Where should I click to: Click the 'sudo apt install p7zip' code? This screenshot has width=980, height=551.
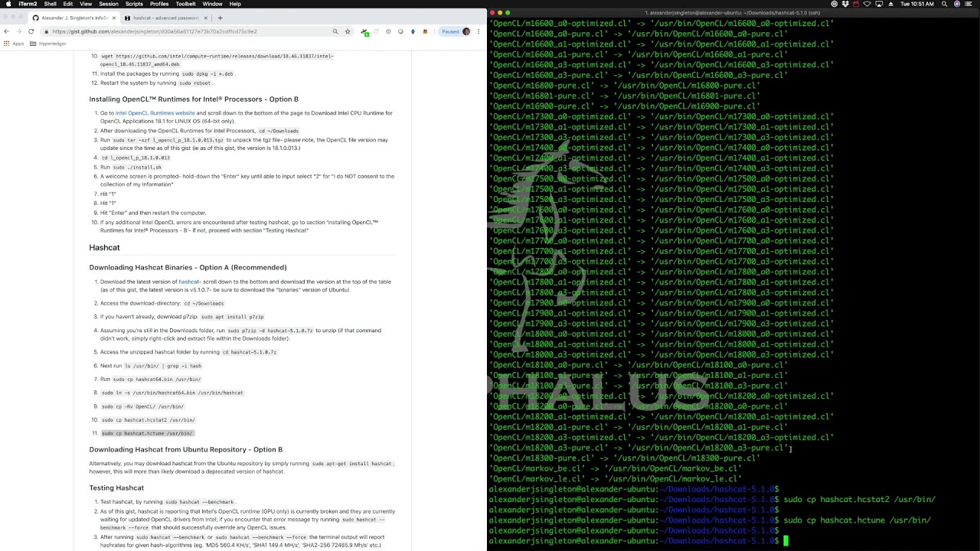(232, 317)
